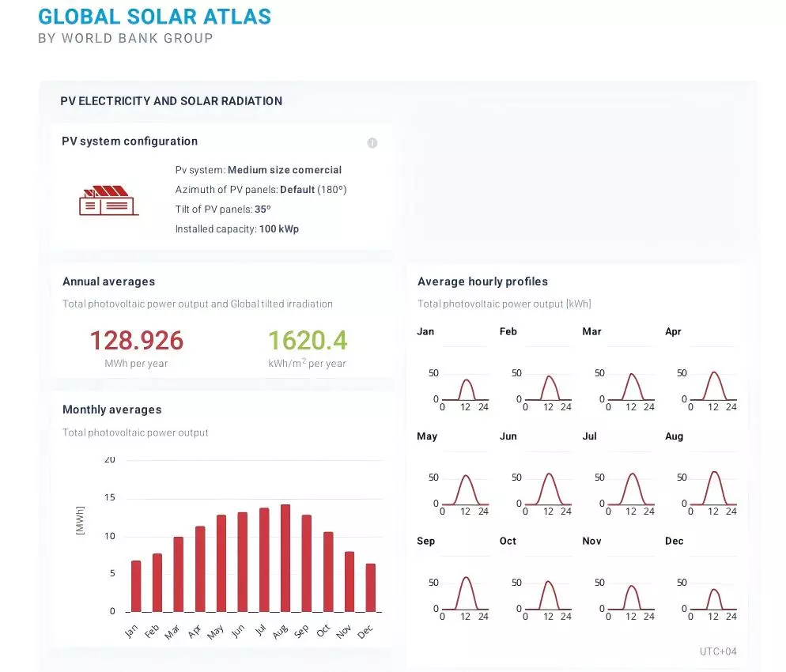Click the Dec bar in Monthly averages chart
This screenshot has height=672, width=786.
[x=371, y=587]
